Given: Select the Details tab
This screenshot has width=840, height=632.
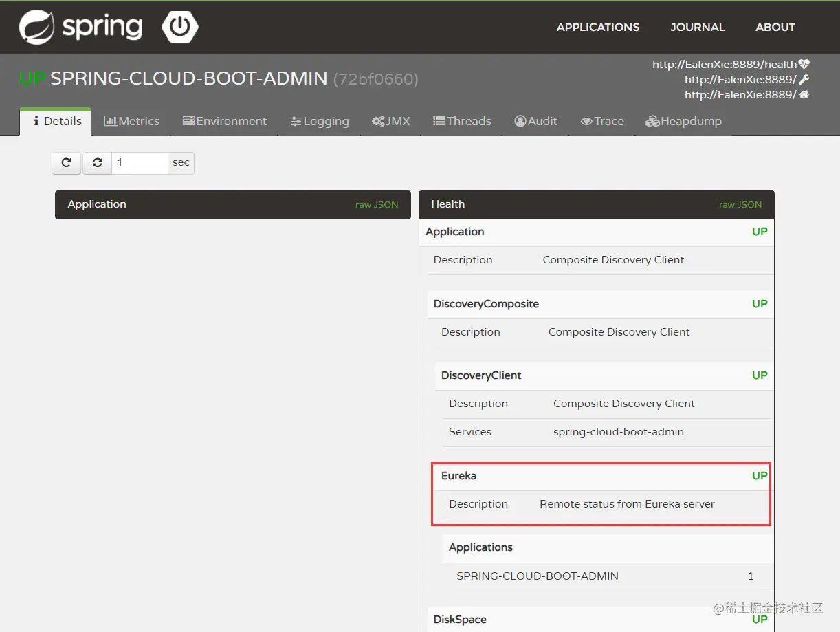Looking at the screenshot, I should click(56, 122).
